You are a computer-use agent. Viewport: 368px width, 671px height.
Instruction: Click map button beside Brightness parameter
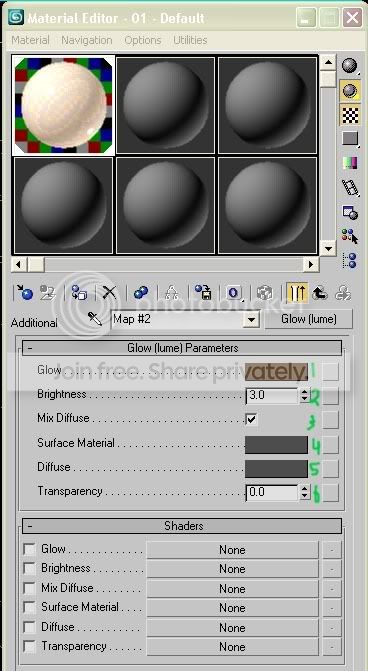point(330,396)
